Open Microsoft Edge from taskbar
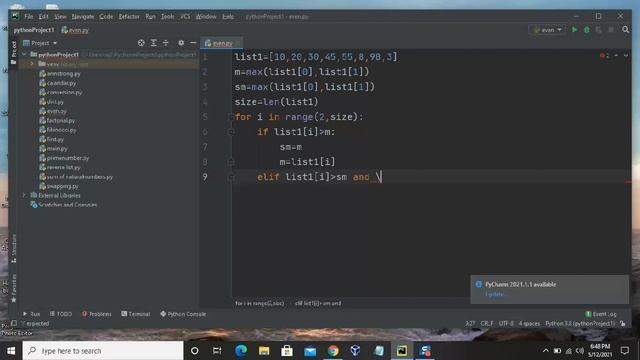Image resolution: width=640 pixels, height=360 pixels. 241,351
